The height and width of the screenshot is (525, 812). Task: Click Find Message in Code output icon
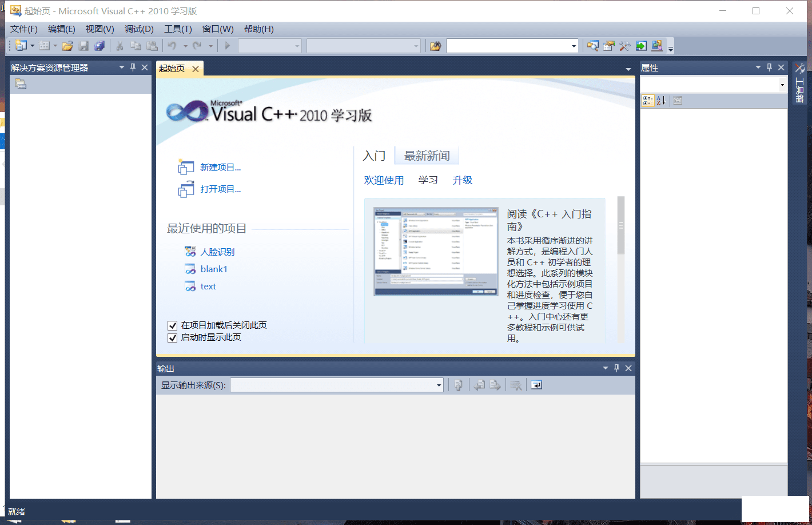[459, 385]
